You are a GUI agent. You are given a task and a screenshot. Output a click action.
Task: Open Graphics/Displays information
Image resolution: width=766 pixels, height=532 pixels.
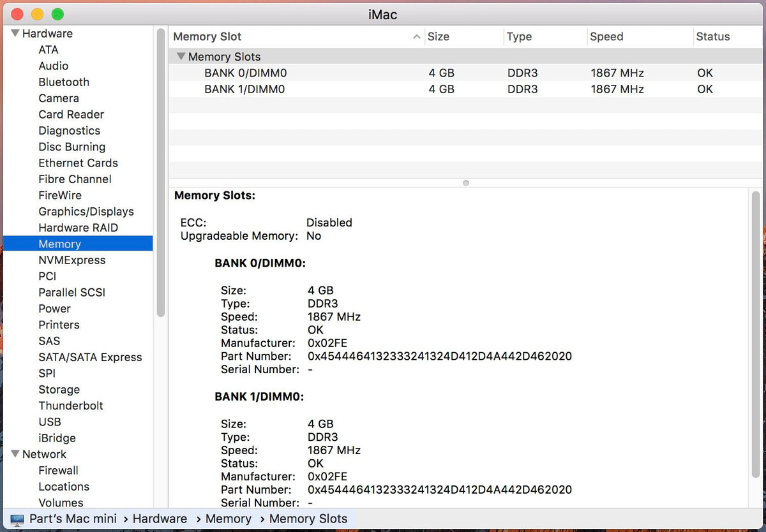pyautogui.click(x=86, y=212)
